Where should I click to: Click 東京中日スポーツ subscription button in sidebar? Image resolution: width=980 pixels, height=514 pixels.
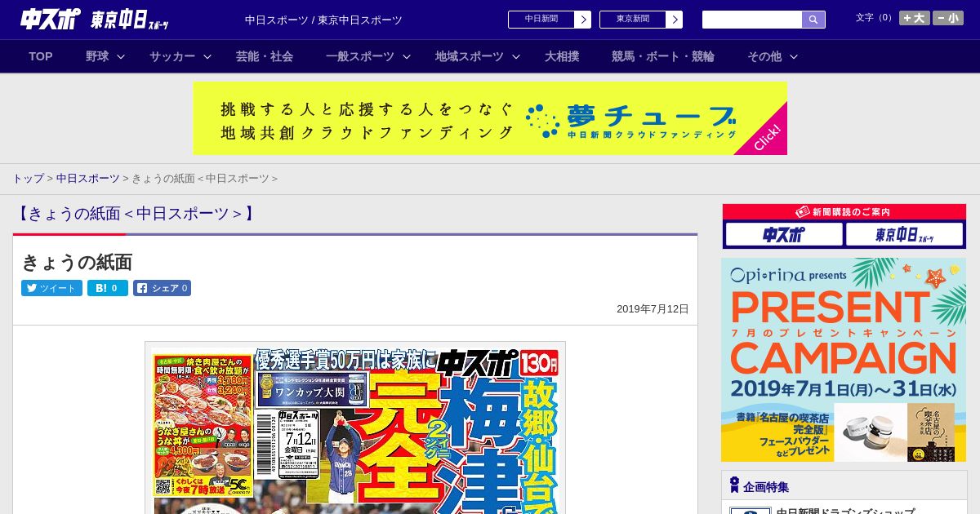coord(904,234)
